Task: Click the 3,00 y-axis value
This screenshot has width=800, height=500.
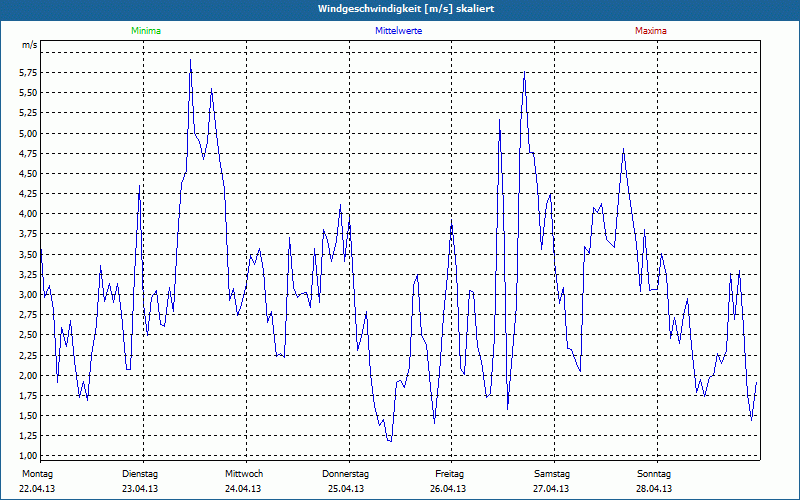Action: coord(28,295)
